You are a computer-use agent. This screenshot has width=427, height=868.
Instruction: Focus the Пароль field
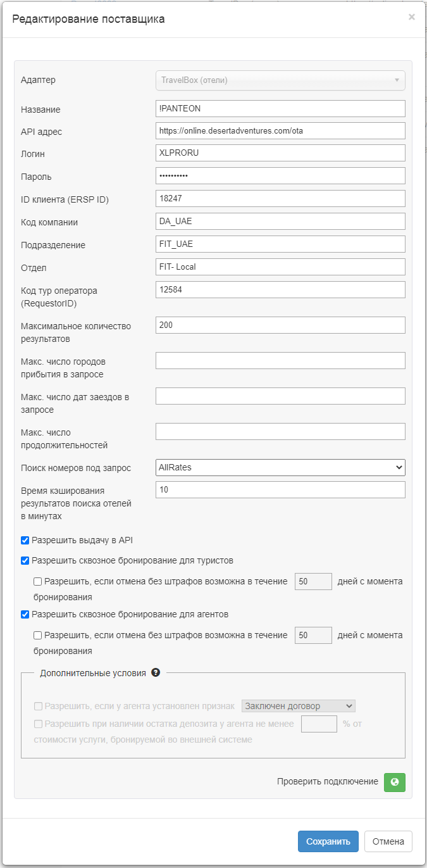click(280, 175)
